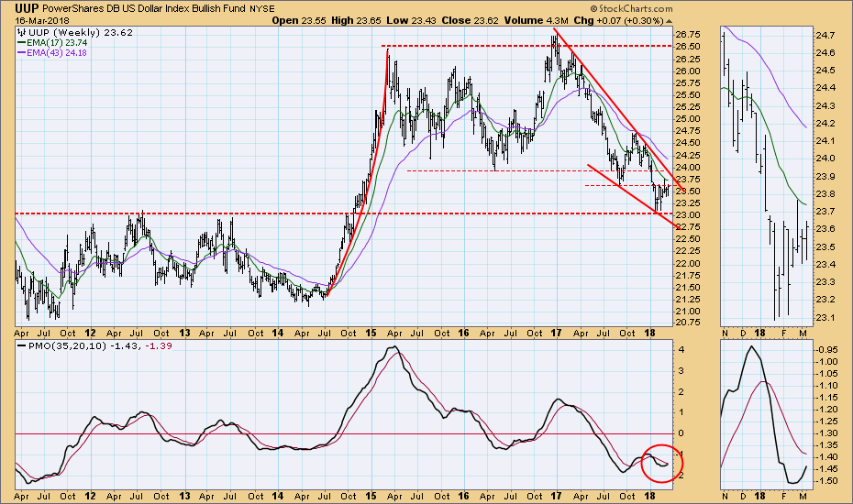Click the 23.00 price axis label

tap(695, 214)
